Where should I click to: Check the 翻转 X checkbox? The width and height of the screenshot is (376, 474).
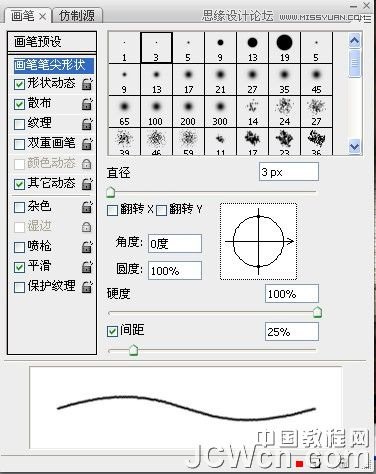coord(112,210)
